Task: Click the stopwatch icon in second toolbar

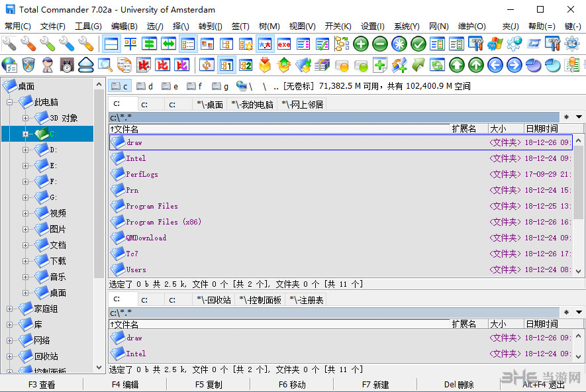Action: click(67, 65)
